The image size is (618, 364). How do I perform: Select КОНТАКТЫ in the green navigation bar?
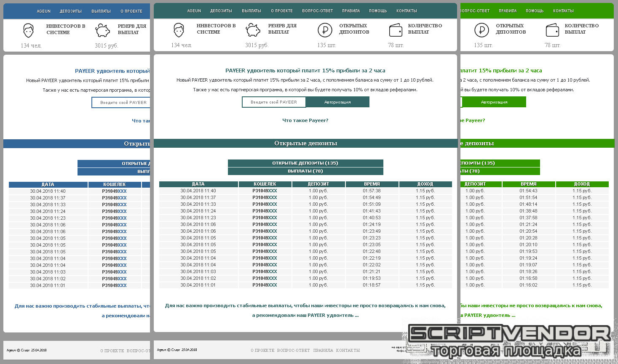click(563, 11)
